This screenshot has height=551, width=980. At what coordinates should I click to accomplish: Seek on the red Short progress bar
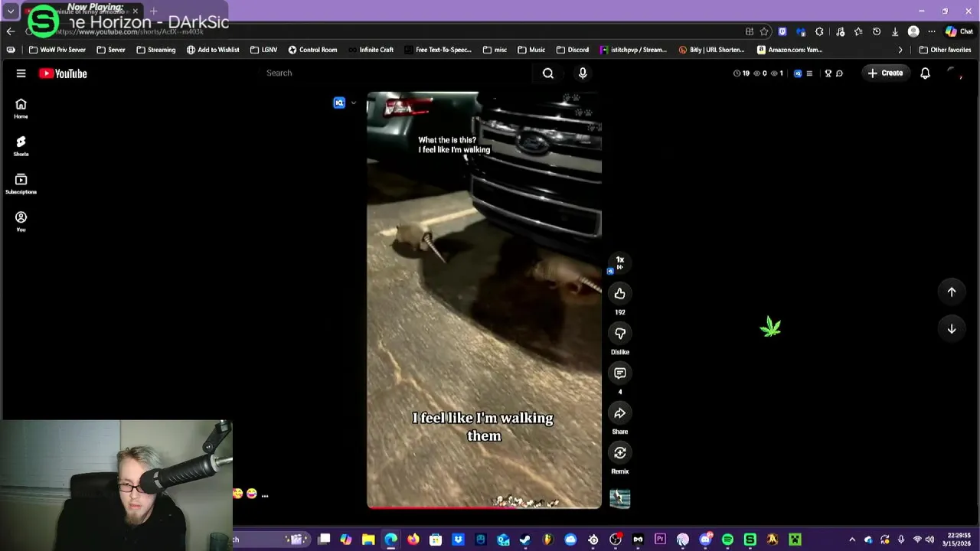pos(484,507)
